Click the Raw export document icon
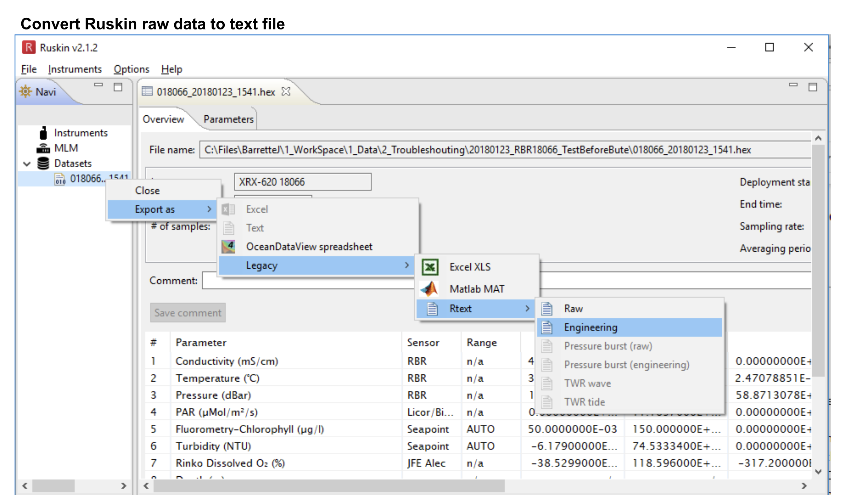This screenshot has height=504, width=842. coord(547,309)
